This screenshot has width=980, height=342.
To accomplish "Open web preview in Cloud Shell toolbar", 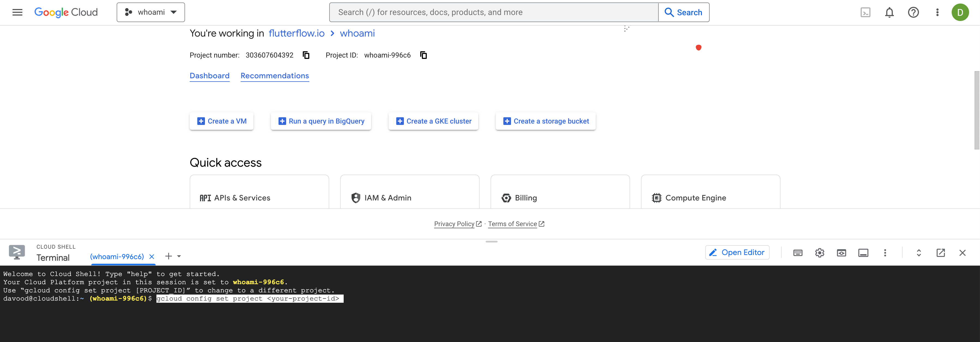I will (841, 253).
